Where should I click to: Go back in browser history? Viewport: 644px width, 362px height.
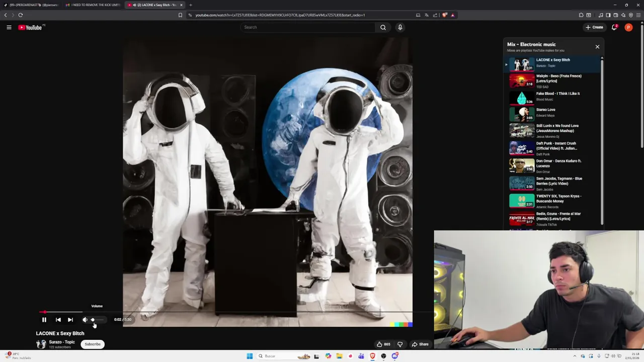pos(6,15)
